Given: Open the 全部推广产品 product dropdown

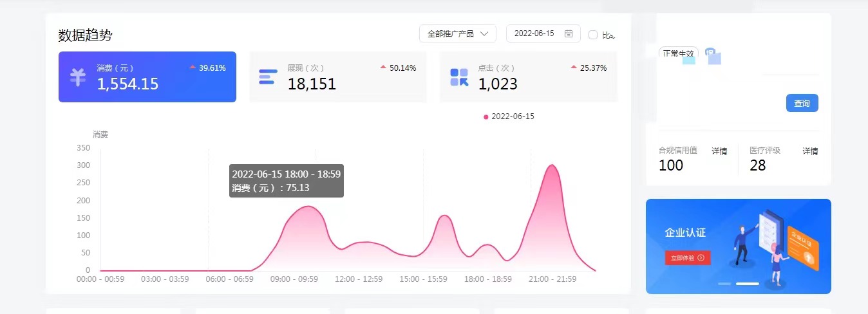Looking at the screenshot, I should (x=457, y=33).
